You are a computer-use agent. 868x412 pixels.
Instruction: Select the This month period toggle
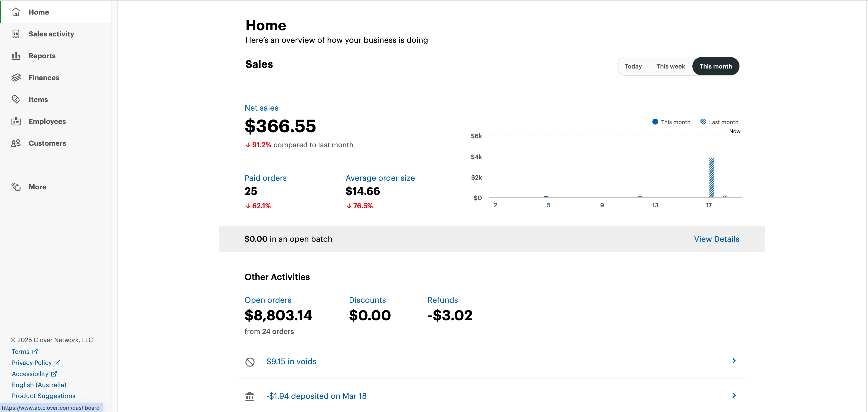[x=715, y=66]
